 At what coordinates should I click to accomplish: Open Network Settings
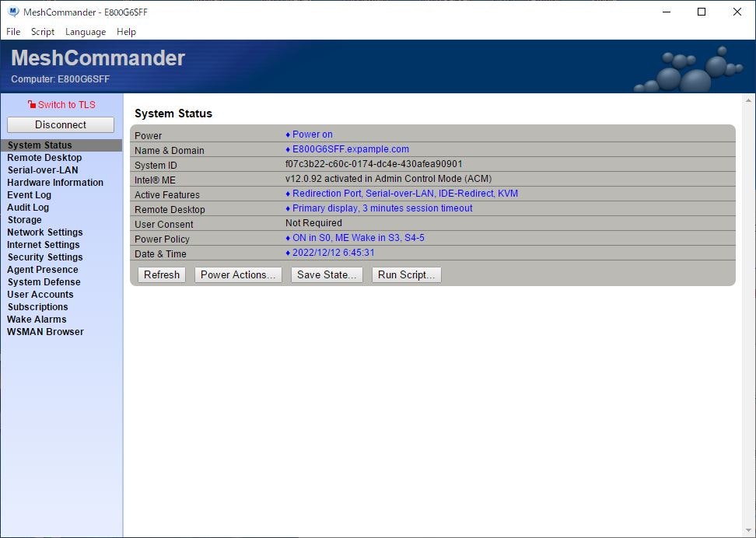pos(45,232)
